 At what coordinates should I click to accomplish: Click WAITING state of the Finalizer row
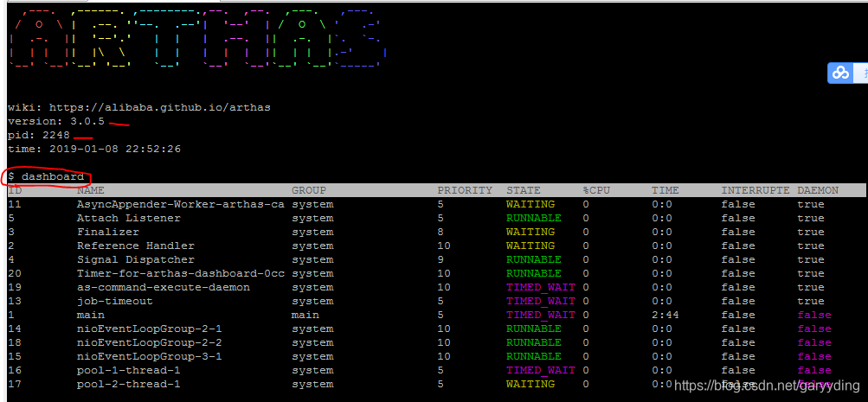(x=530, y=233)
